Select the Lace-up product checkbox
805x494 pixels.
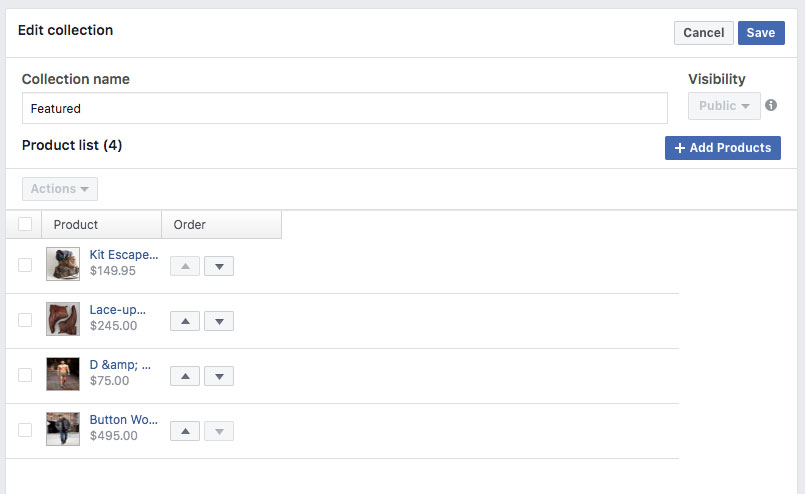click(25, 320)
